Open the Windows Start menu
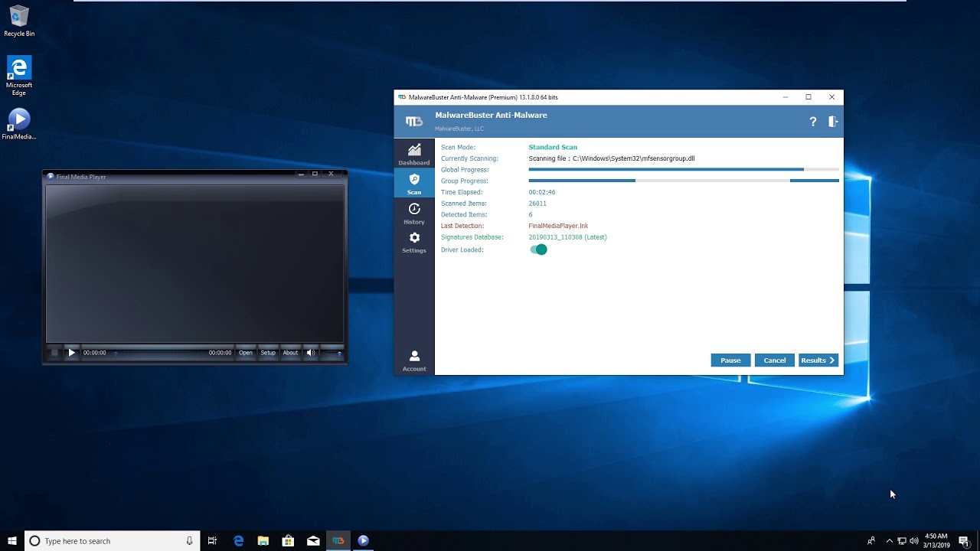Image resolution: width=980 pixels, height=551 pixels. click(x=12, y=541)
